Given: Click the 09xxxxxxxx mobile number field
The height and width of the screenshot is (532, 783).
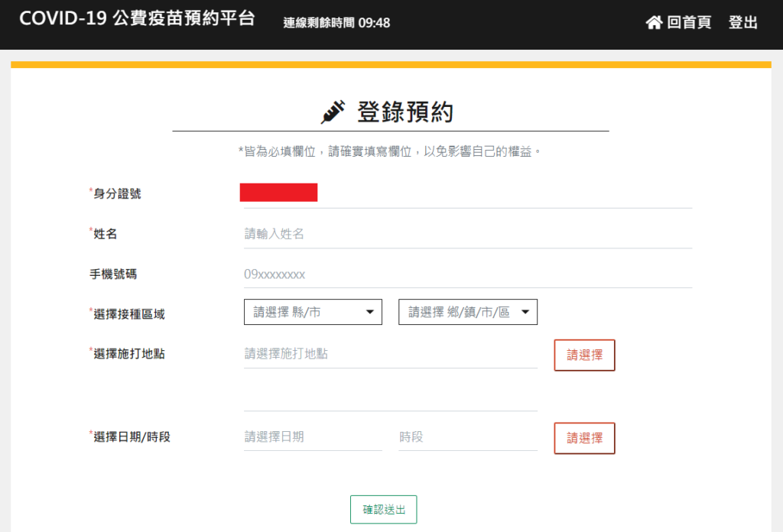Looking at the screenshot, I should (466, 274).
